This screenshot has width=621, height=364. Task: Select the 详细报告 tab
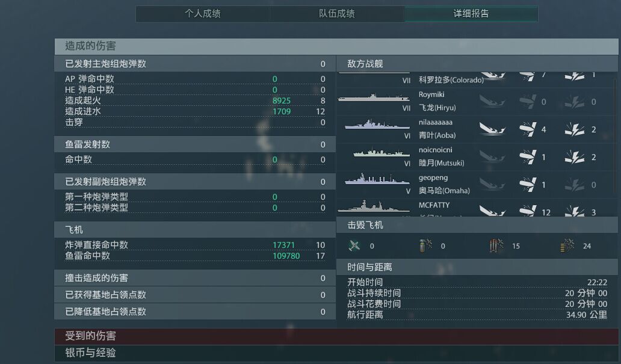click(471, 14)
